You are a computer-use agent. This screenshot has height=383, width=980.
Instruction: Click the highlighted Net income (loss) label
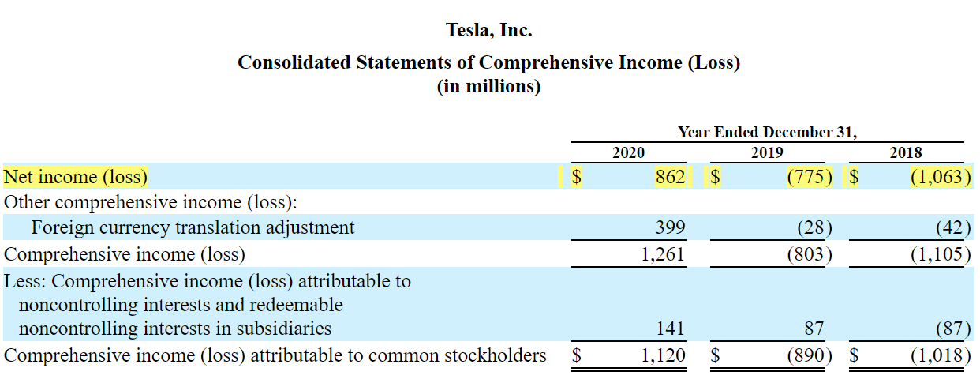[76, 176]
